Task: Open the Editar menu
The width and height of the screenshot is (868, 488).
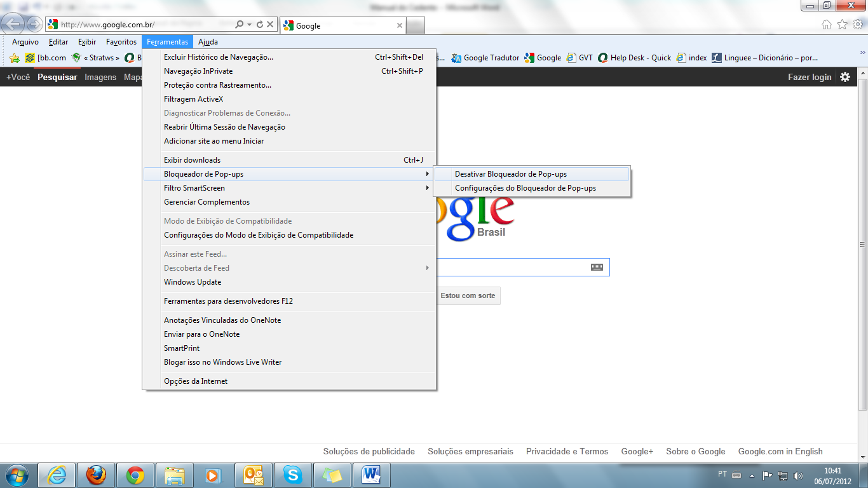Action: tap(58, 42)
